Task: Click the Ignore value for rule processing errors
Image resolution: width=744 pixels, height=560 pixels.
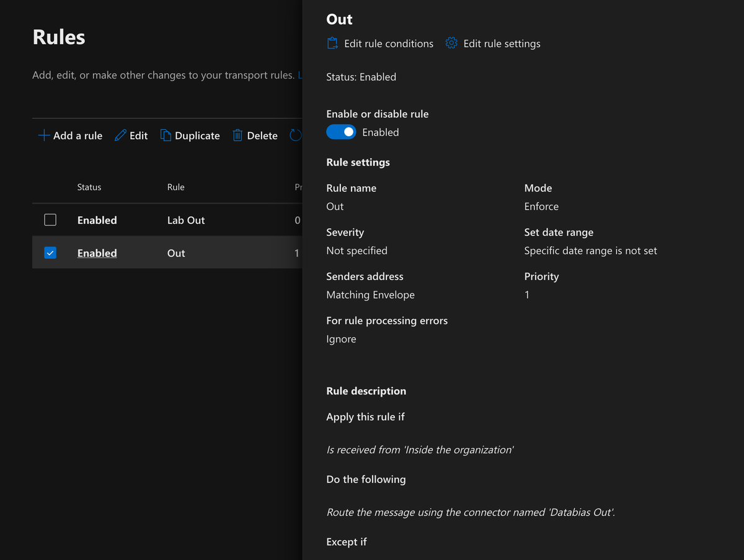Action: [x=341, y=339]
